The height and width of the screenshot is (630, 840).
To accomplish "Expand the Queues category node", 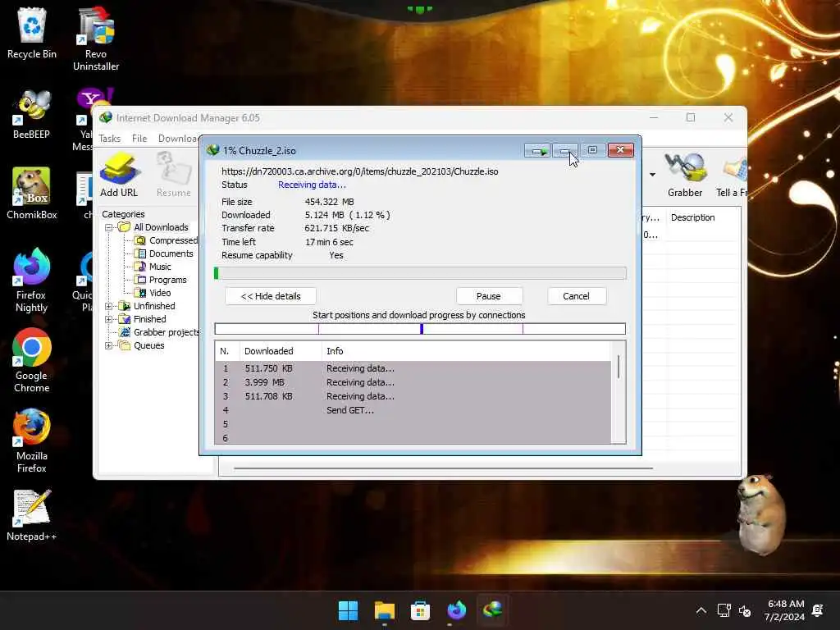I will 109,345.
